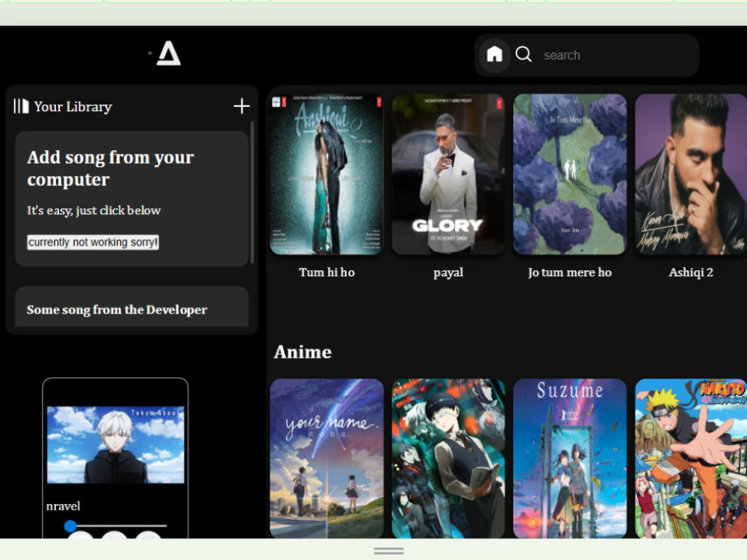Image resolution: width=747 pixels, height=560 pixels.
Task: Open 'Some song from the Developer' card
Action: 132,307
